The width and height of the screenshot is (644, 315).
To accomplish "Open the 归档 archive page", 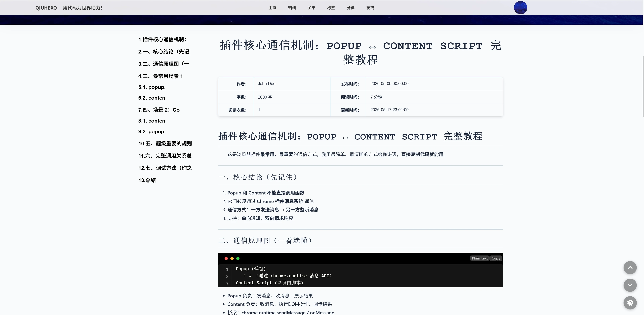I will (x=292, y=8).
